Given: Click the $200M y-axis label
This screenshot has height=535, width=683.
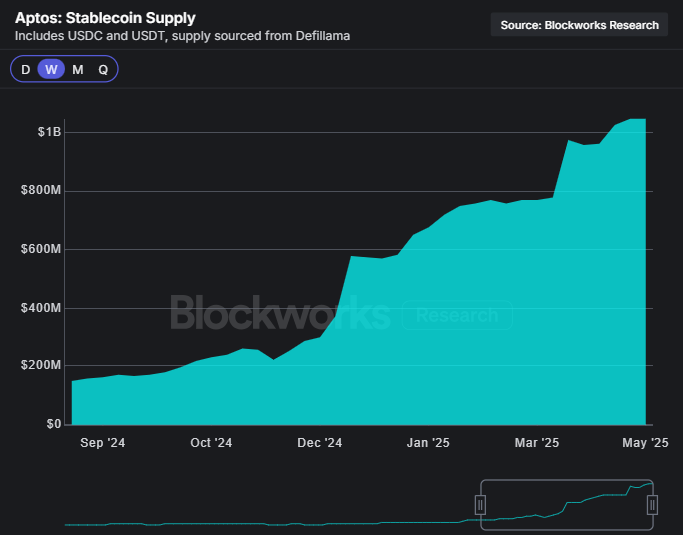Looking at the screenshot, I should (41, 365).
